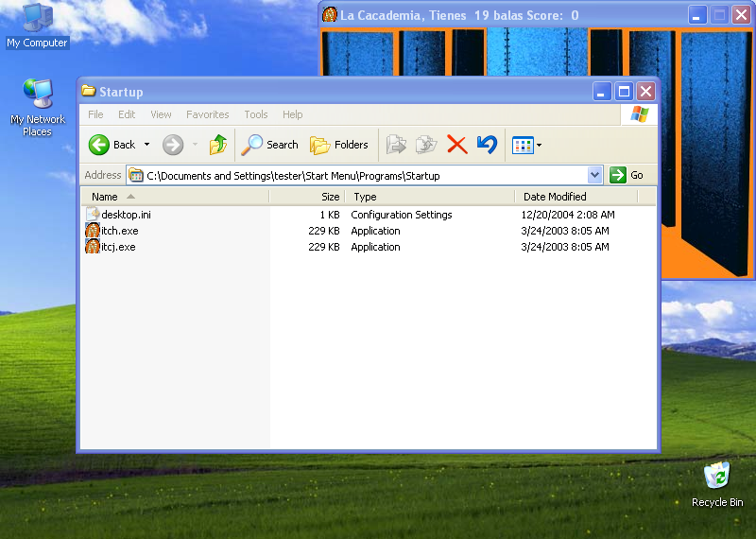
Task: Click the Windows flag logo
Action: coord(640,114)
